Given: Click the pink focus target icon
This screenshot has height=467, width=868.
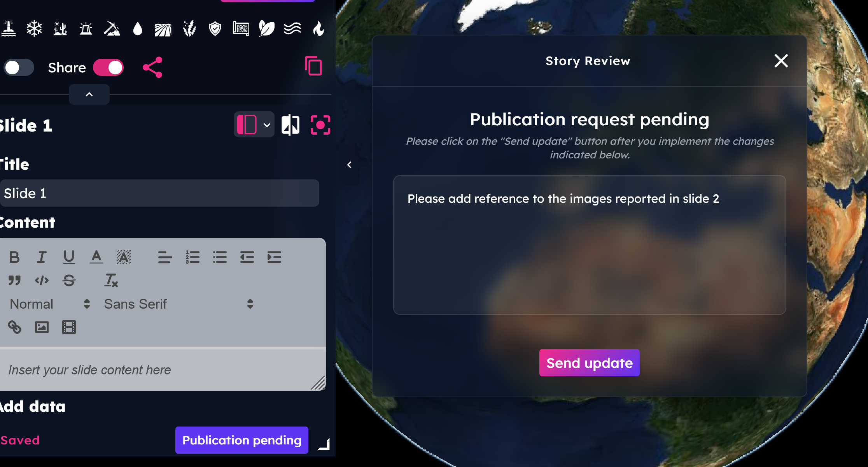Looking at the screenshot, I should (320, 125).
